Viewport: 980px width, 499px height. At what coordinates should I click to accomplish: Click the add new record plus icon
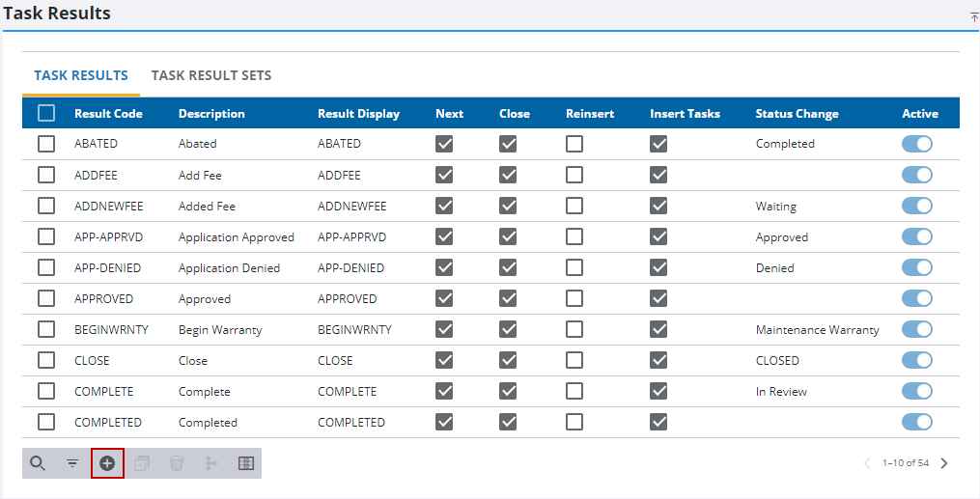pos(107,463)
